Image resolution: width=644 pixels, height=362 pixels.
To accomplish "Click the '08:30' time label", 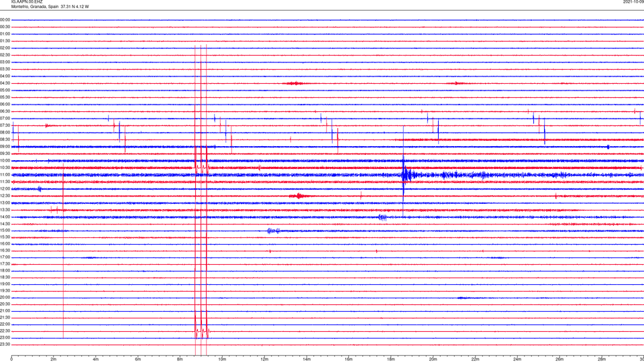I will [x=5, y=139].
